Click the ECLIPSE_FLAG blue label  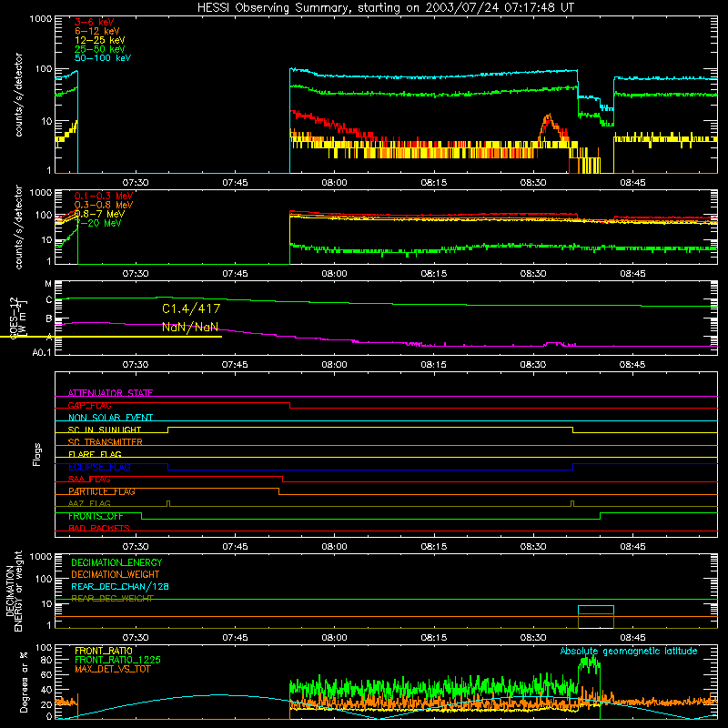point(99,467)
